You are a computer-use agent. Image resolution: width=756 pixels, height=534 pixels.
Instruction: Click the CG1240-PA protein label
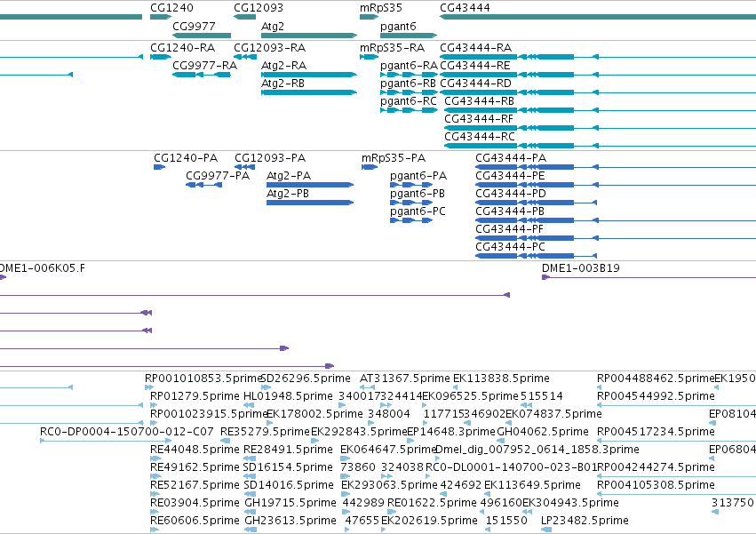click(x=186, y=158)
